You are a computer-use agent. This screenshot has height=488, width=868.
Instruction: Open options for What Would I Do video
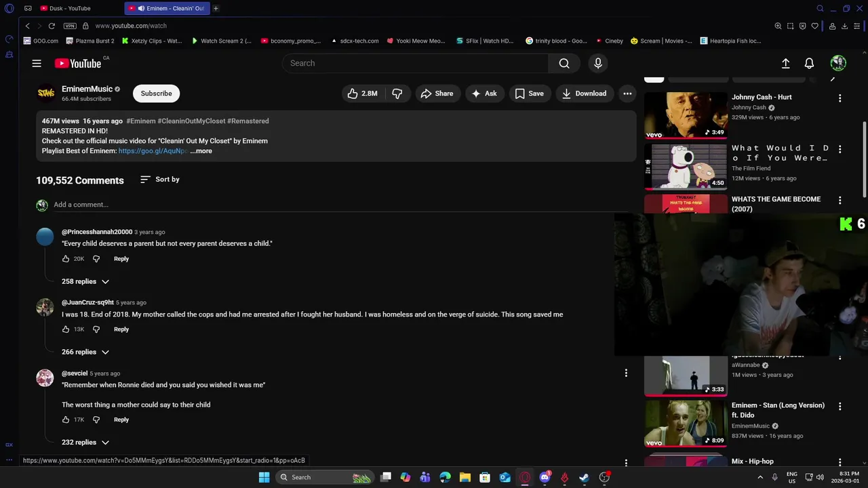pyautogui.click(x=840, y=149)
